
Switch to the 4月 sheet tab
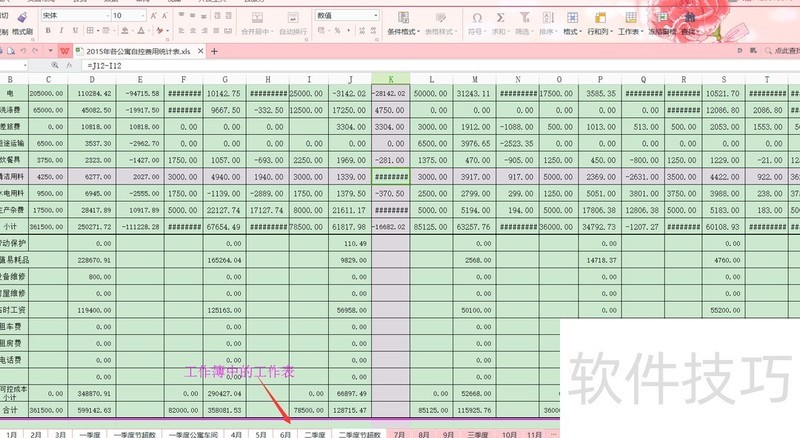(236, 434)
